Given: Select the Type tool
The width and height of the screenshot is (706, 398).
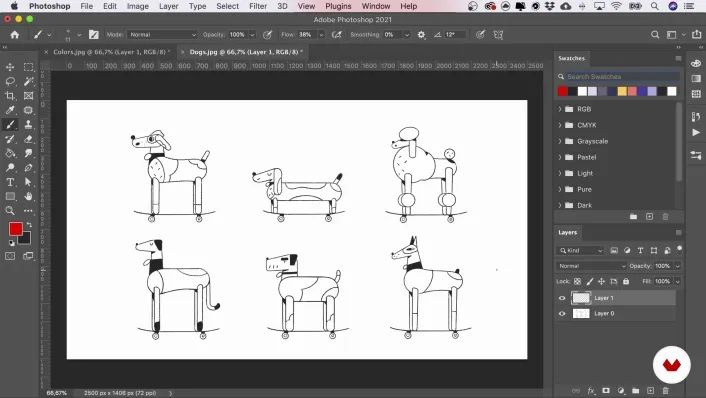Looking at the screenshot, I should click(x=10, y=182).
